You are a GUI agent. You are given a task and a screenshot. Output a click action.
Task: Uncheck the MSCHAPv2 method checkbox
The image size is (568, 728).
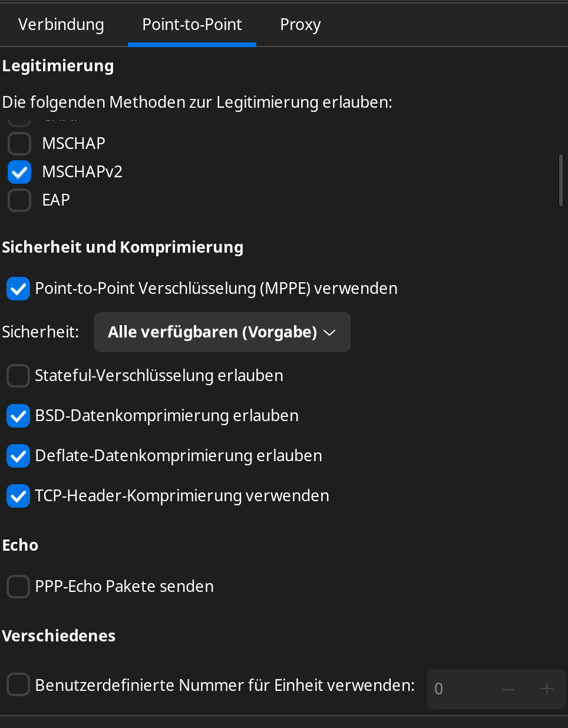click(x=19, y=172)
